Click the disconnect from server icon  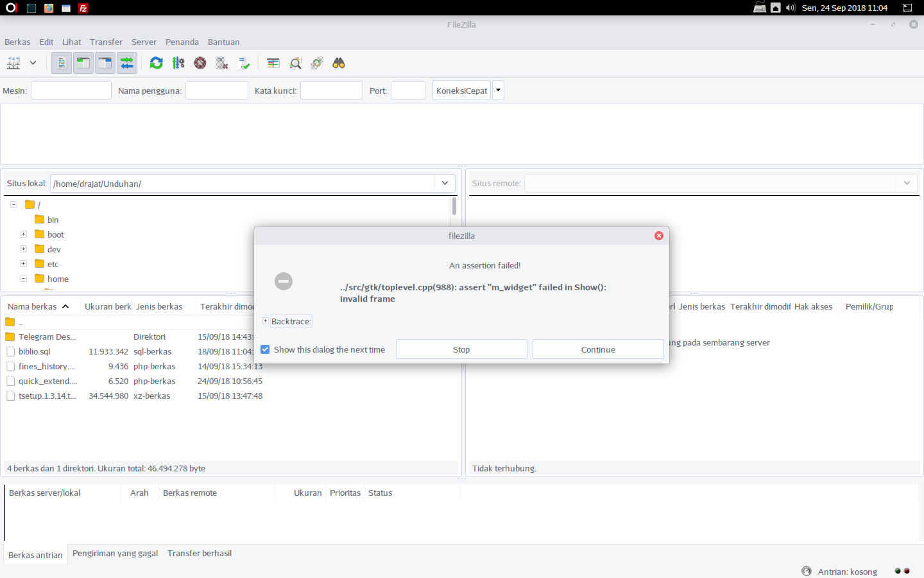pyautogui.click(x=222, y=63)
